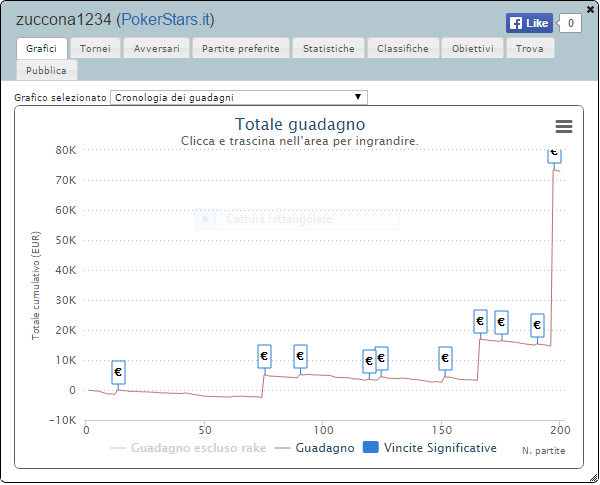Click the Grafico selezionato label

click(x=60, y=98)
